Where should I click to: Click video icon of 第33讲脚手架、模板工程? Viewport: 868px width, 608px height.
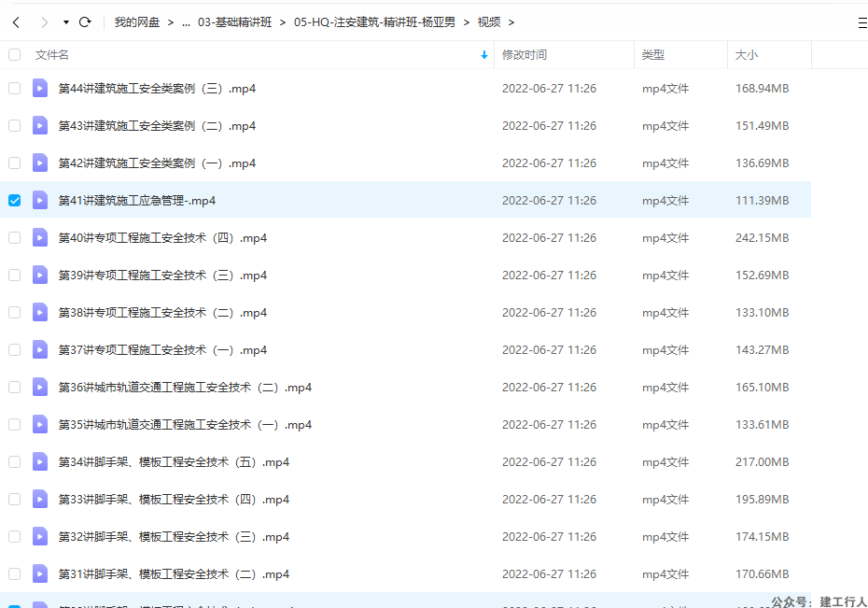point(40,500)
